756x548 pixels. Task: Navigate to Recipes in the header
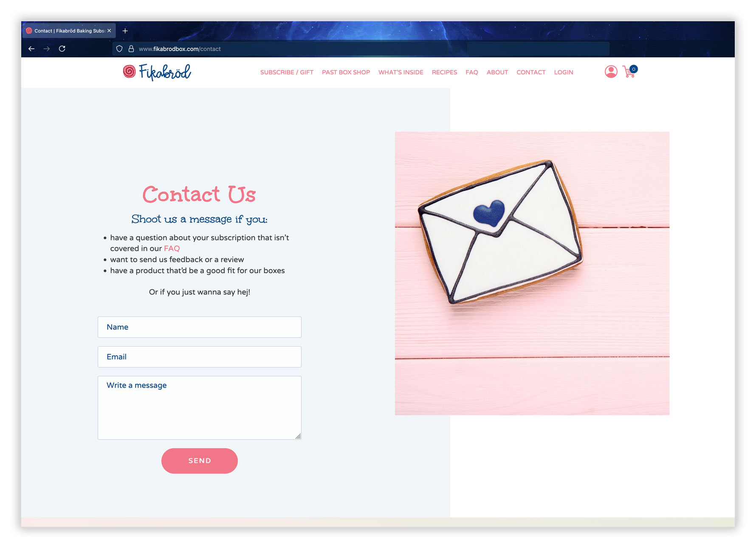coord(444,72)
